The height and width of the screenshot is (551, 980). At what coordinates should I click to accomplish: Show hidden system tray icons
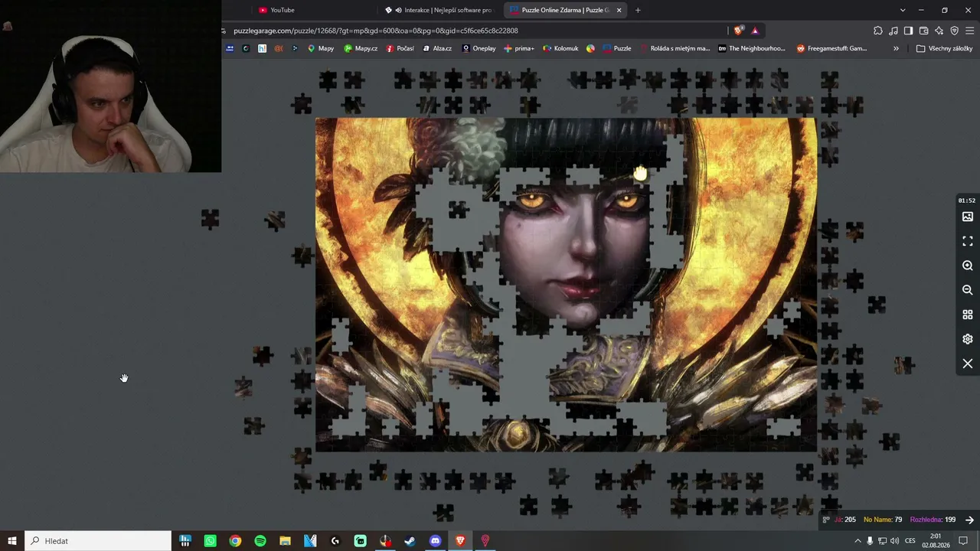[x=857, y=541]
